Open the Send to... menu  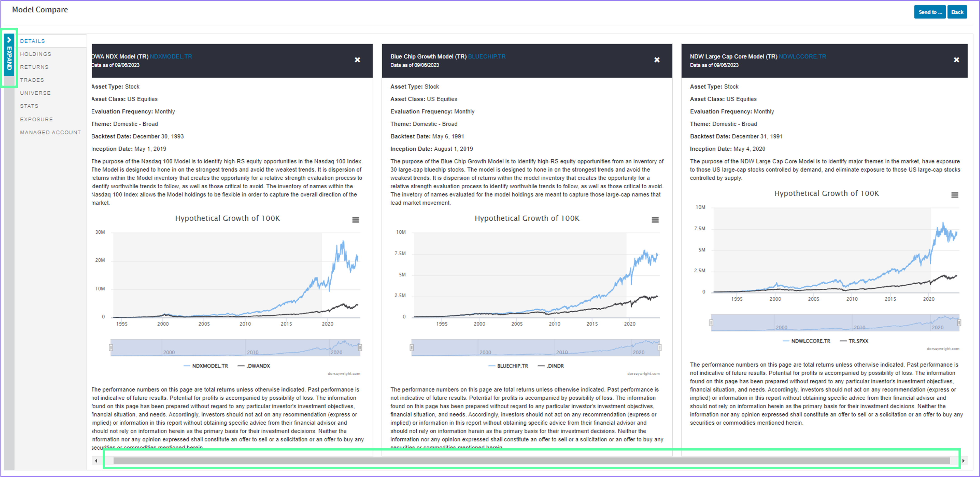[x=930, y=12]
